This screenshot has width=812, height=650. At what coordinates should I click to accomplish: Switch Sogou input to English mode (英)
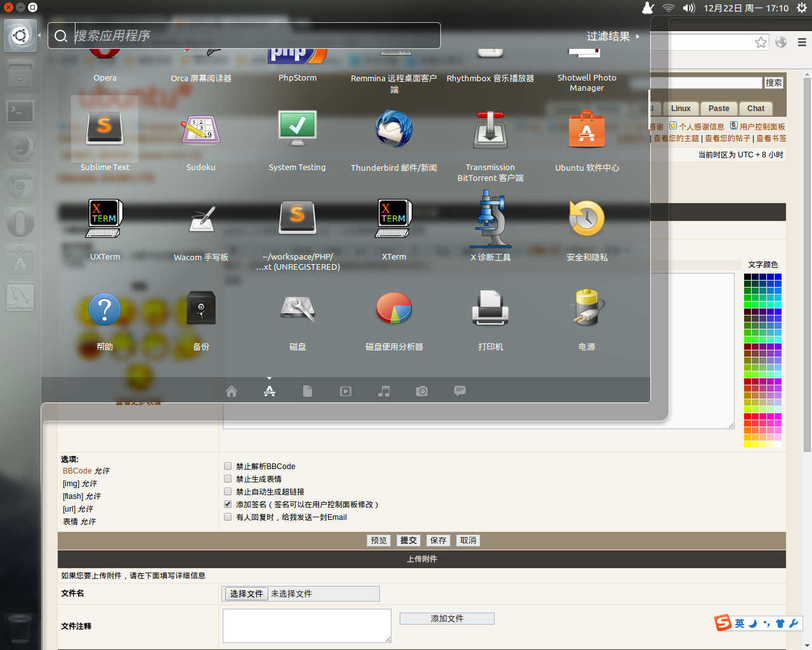pyautogui.click(x=740, y=623)
